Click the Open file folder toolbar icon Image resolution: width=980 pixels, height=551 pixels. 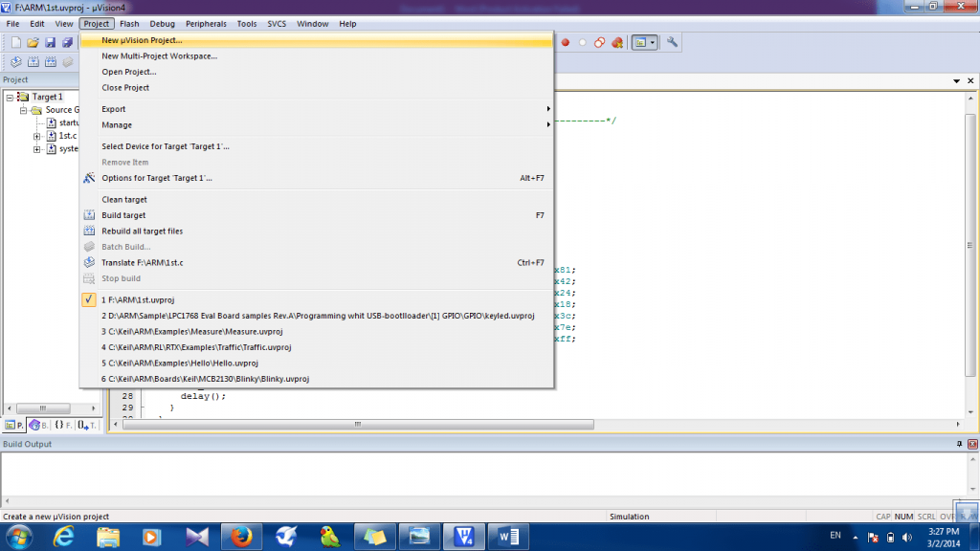tap(33, 42)
